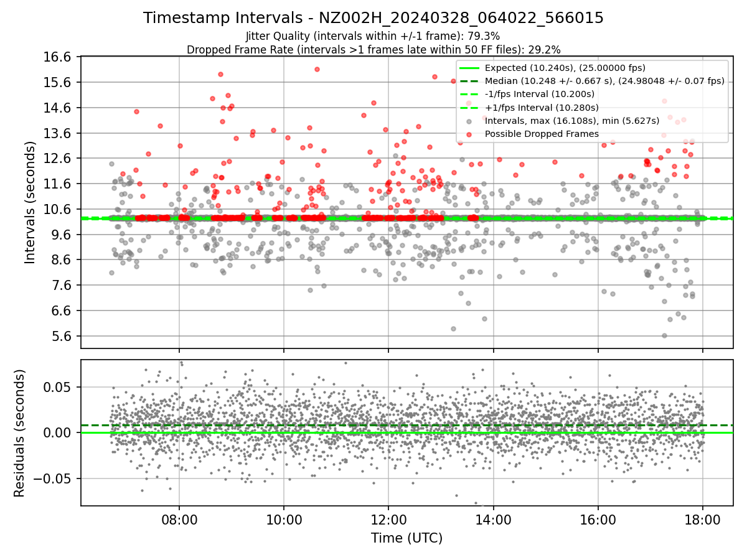The height and width of the screenshot is (560, 747).
Task: Click the 14:00 time tick label
Action: pyautogui.click(x=494, y=520)
